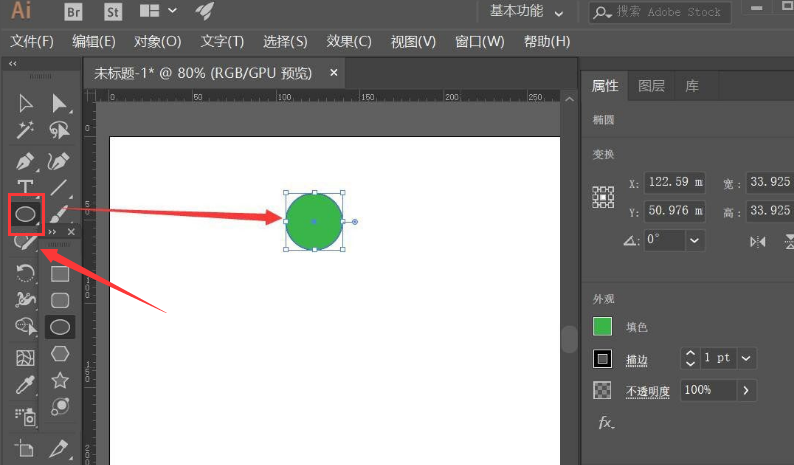Choose Star tool in flyout panel

point(60,380)
